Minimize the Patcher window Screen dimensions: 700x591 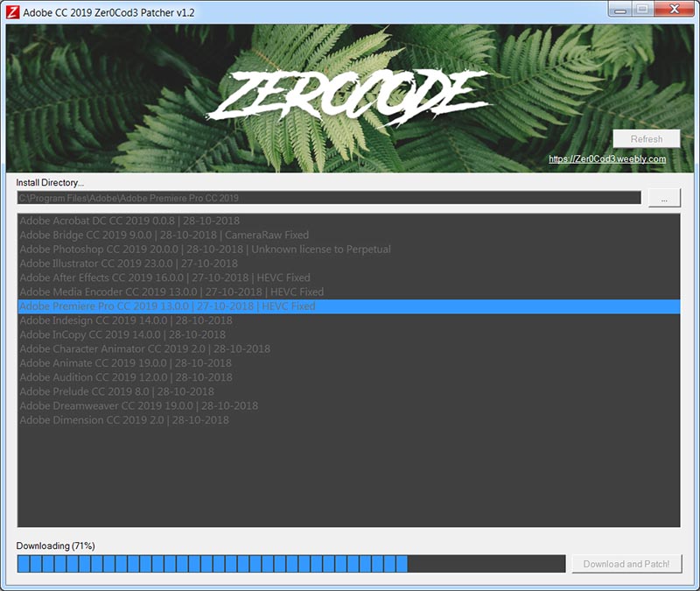tap(619, 10)
